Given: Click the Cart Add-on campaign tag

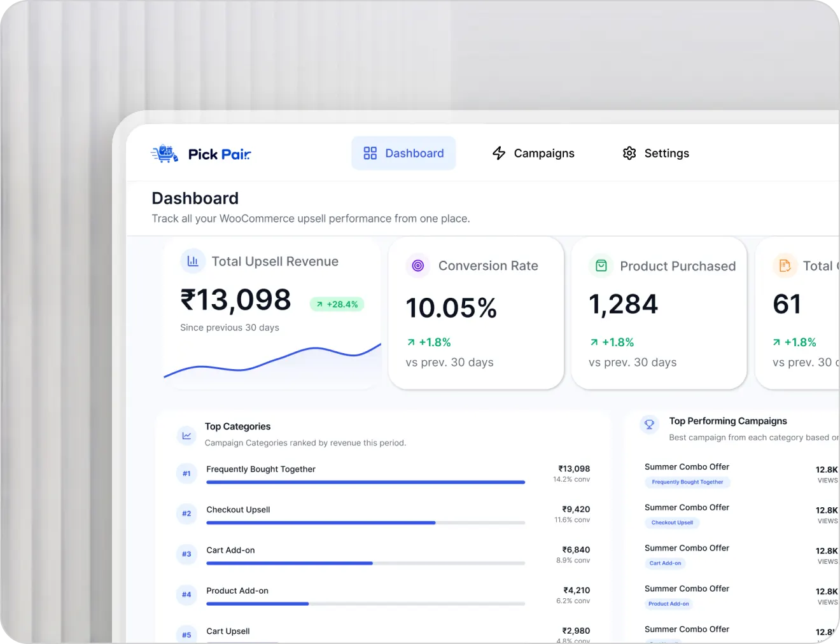Looking at the screenshot, I should pyautogui.click(x=665, y=564).
